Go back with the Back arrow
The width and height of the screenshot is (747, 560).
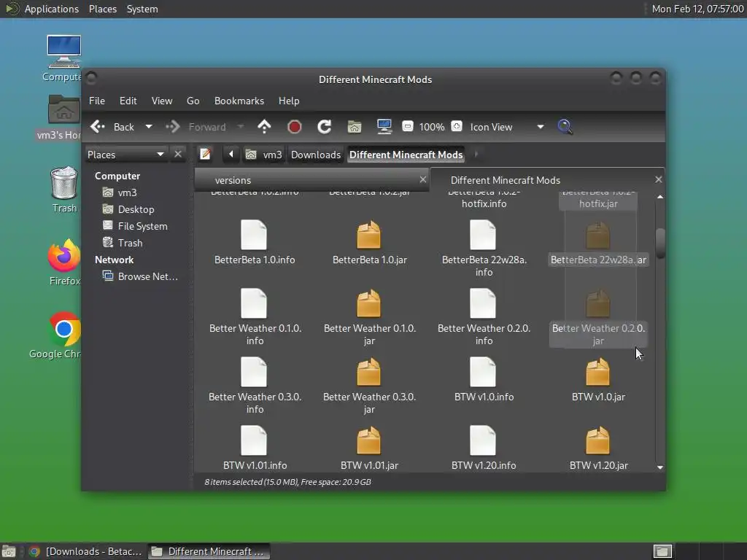(x=98, y=127)
